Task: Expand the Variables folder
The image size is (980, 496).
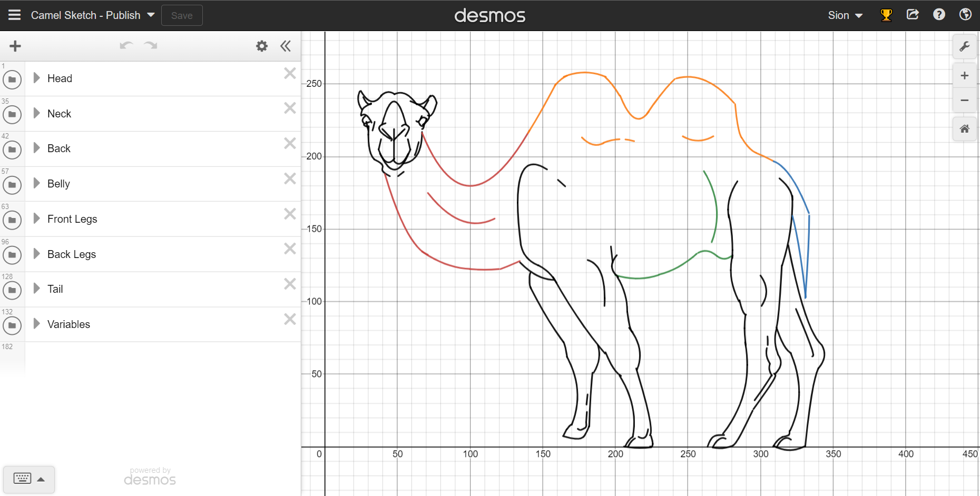Action: [x=36, y=324]
